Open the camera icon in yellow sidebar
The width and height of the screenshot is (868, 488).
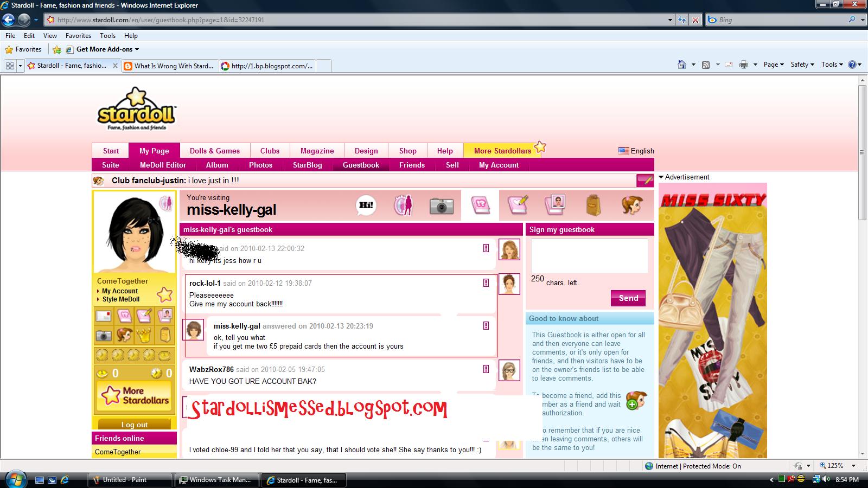(103, 336)
